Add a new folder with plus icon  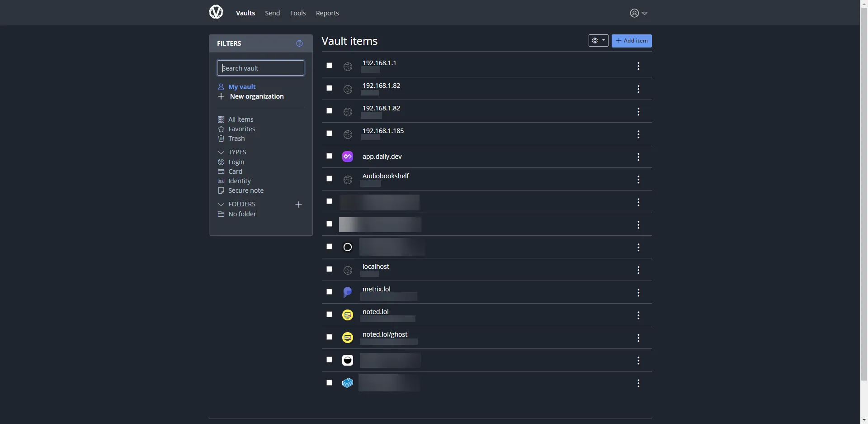298,205
